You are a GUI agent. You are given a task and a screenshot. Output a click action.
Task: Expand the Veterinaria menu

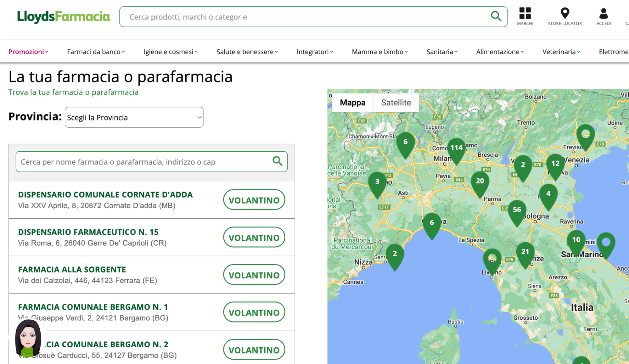561,52
